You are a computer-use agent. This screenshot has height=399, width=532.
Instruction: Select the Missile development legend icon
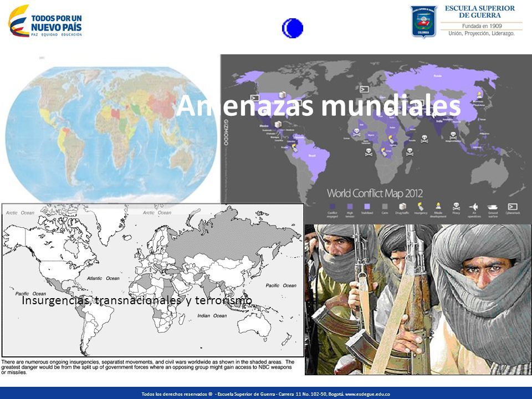pos(438,206)
